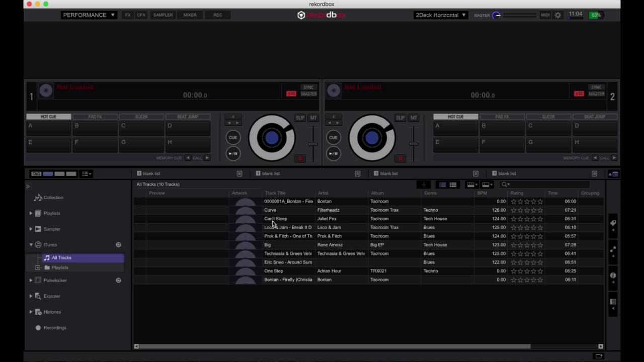
Task: Open the 2Deck Horizontal layout dropdown
Action: [x=441, y=15]
